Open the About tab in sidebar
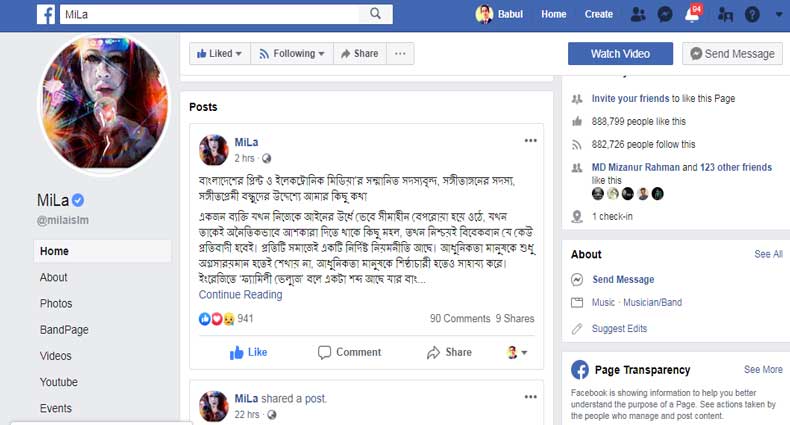 [54, 277]
